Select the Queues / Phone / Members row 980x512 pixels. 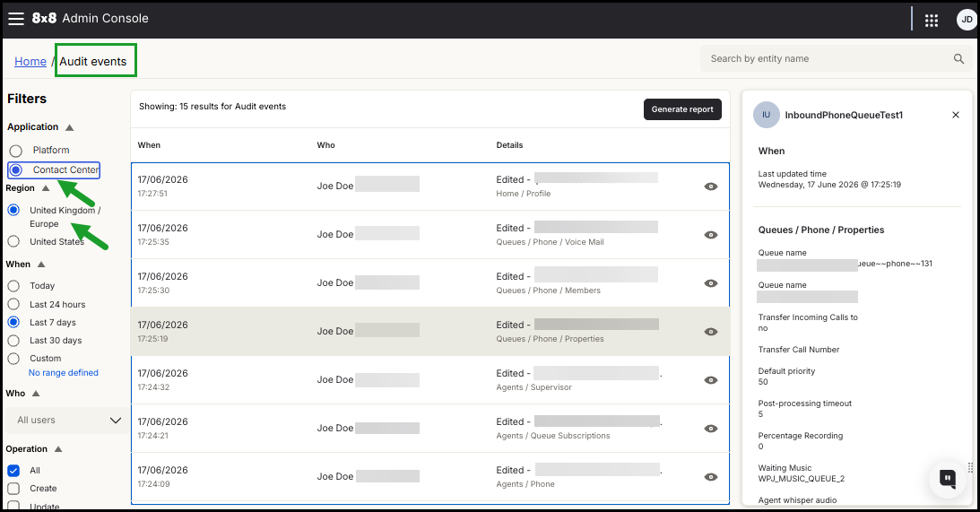[430, 283]
